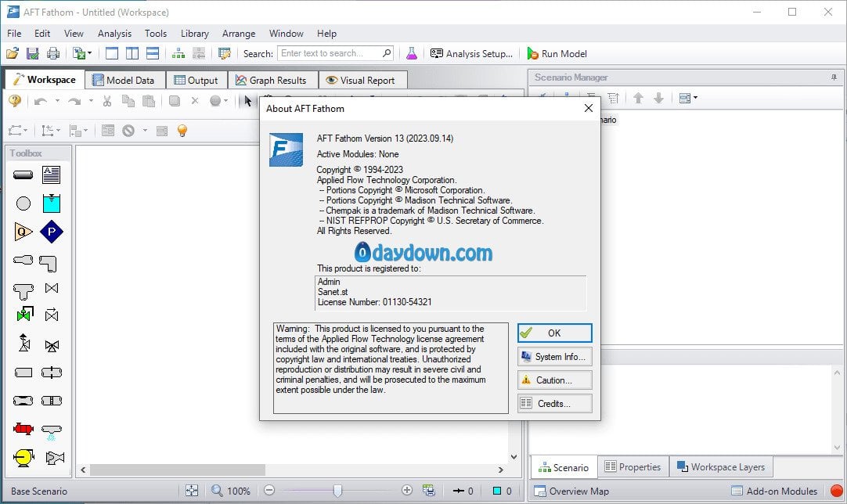
Task: Switch to the Graph Results tab
Action: pos(272,81)
